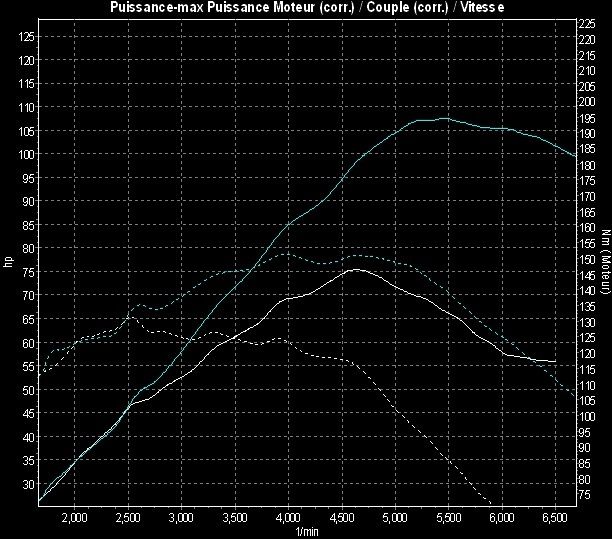Select the 2,000 rpm tick label
The image size is (612, 539).
(74, 518)
